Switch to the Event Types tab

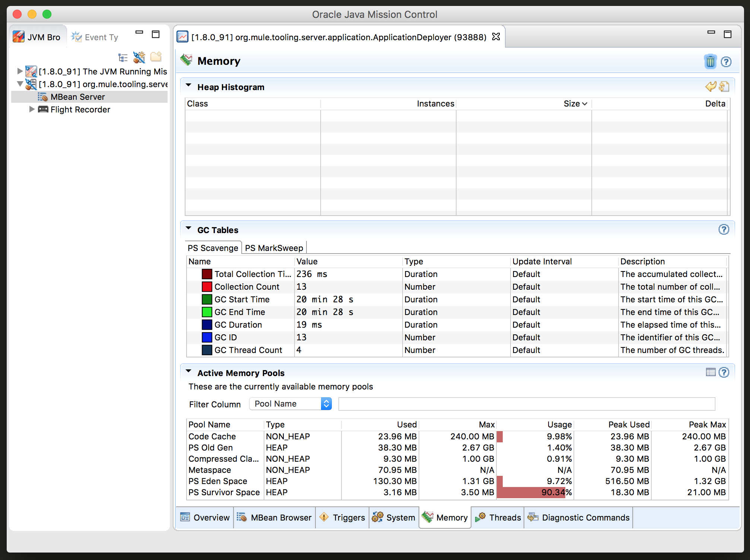95,37
